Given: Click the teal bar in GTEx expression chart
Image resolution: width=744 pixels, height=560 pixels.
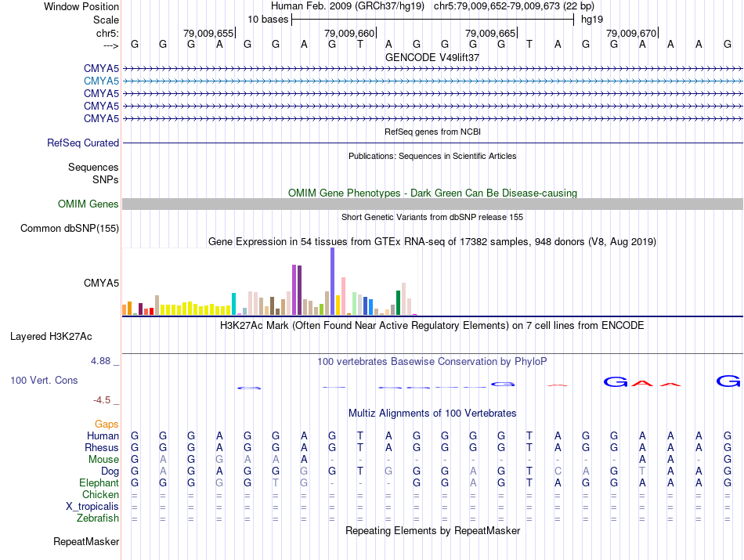Looking at the screenshot, I should pyautogui.click(x=234, y=303).
